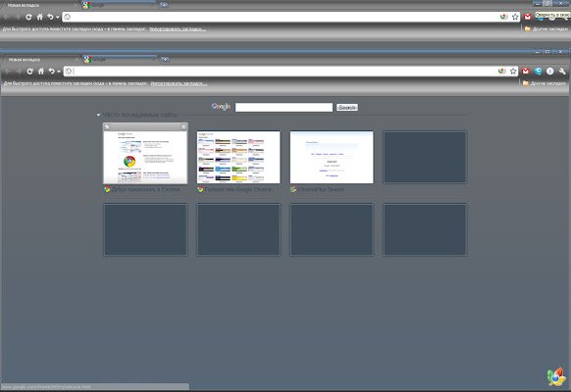Open a new tab in the back window
This screenshot has width=571, height=392.
click(x=164, y=5)
